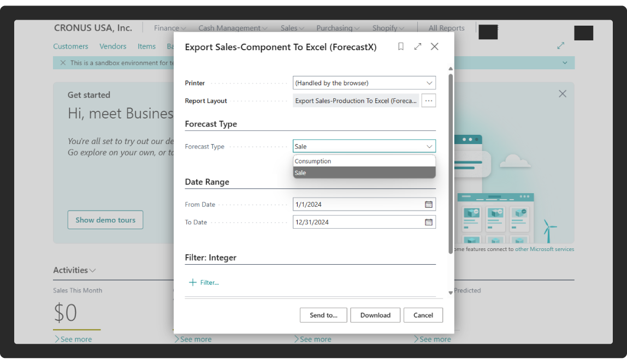Click the dialog vertical scrollbar thumb
The image size is (627, 364).
(x=450, y=163)
